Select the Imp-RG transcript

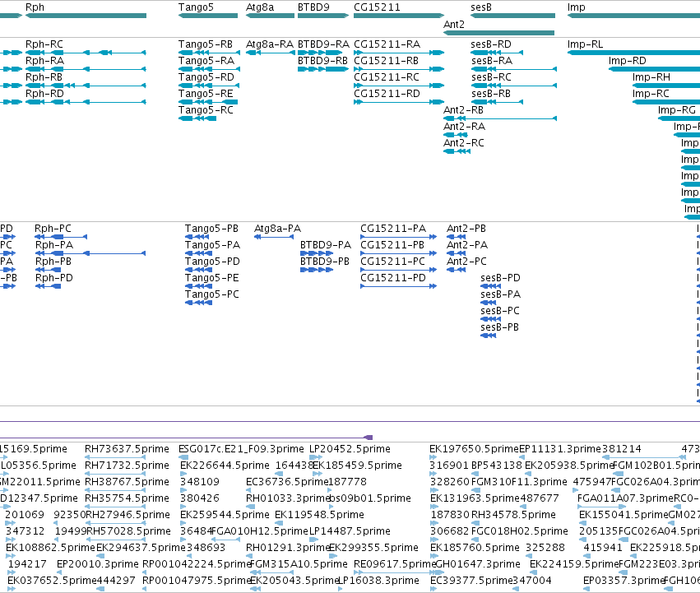[x=679, y=118]
